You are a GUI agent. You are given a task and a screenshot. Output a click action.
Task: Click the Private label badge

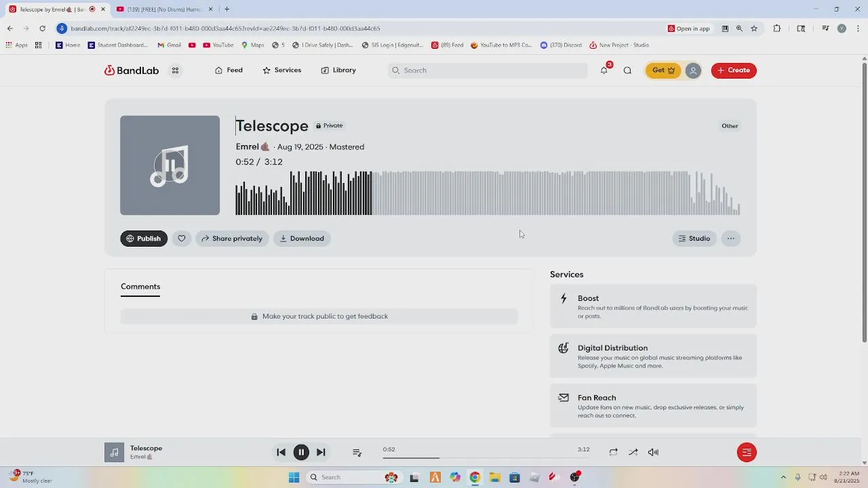330,126
